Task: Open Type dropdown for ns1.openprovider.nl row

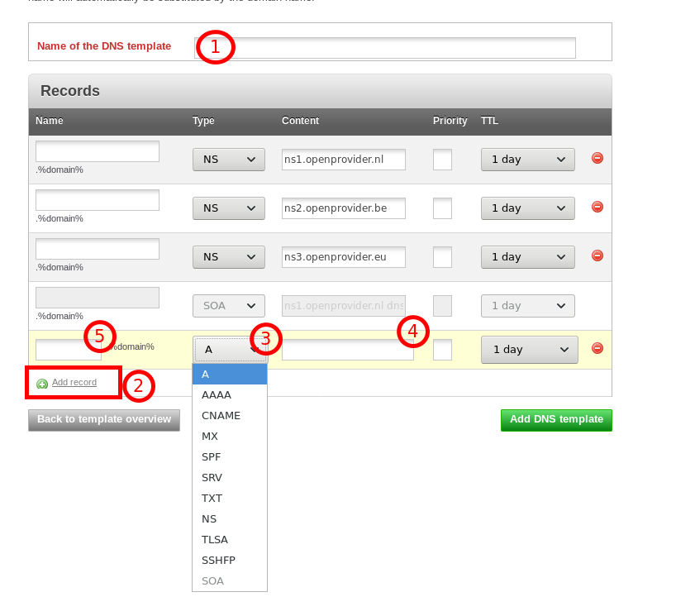Action: pos(228,160)
